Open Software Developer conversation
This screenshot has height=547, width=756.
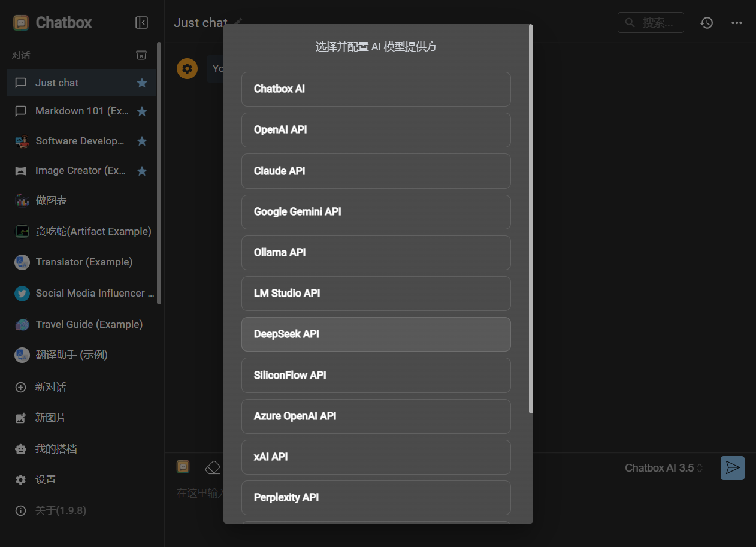(x=81, y=141)
